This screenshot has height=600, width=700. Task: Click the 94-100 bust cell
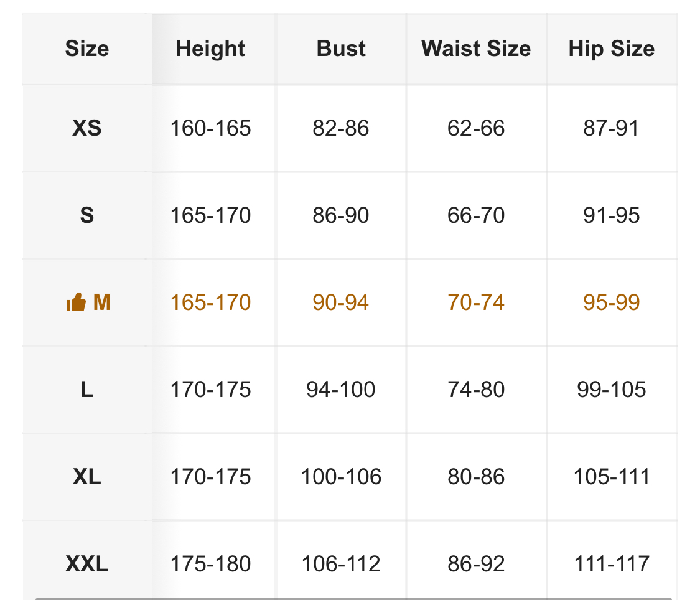pyautogui.click(x=341, y=390)
